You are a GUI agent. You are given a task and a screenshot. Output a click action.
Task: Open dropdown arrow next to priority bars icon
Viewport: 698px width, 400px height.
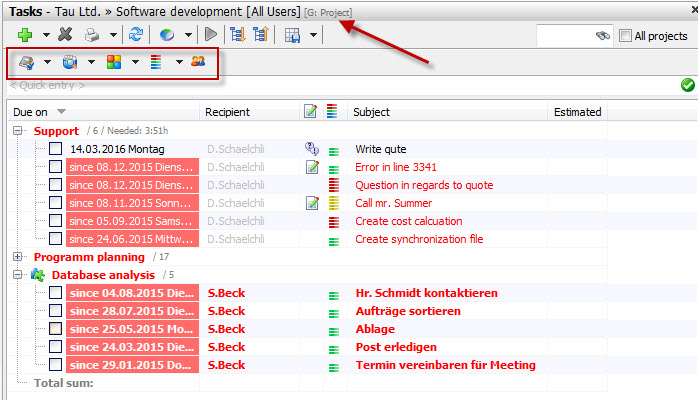click(179, 62)
